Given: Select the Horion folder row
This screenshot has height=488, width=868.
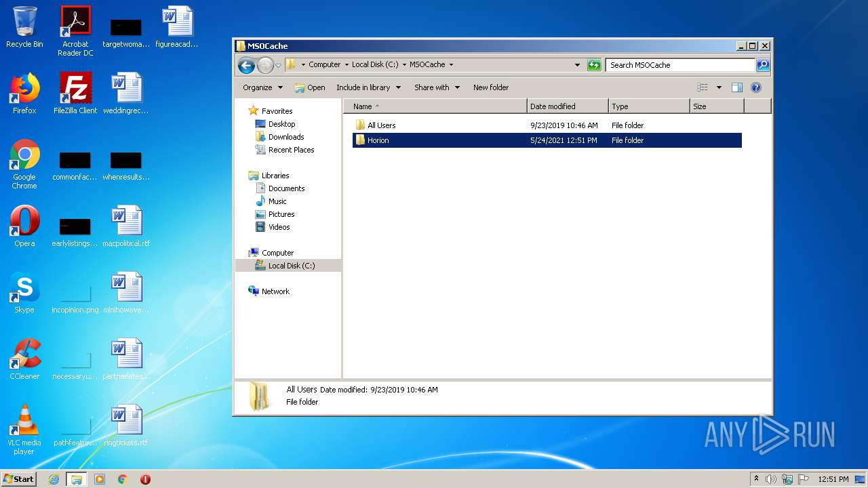Looking at the screenshot, I should [x=547, y=140].
